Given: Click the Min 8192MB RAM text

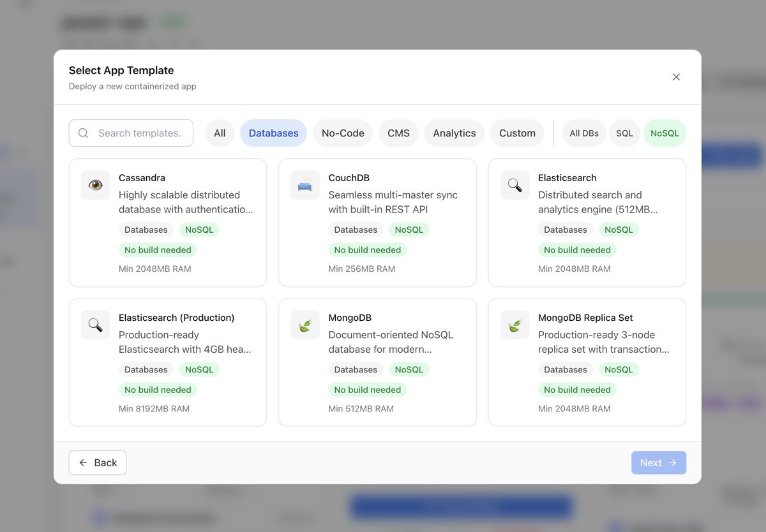Looking at the screenshot, I should (154, 408).
